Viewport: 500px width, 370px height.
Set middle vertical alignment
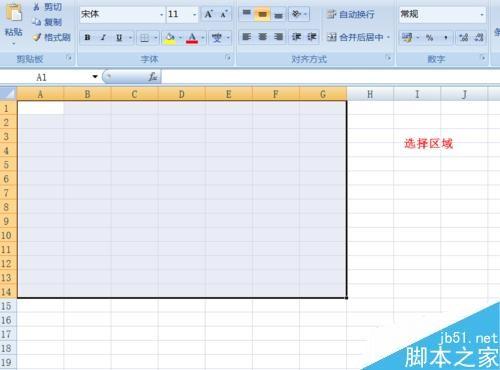(262, 14)
